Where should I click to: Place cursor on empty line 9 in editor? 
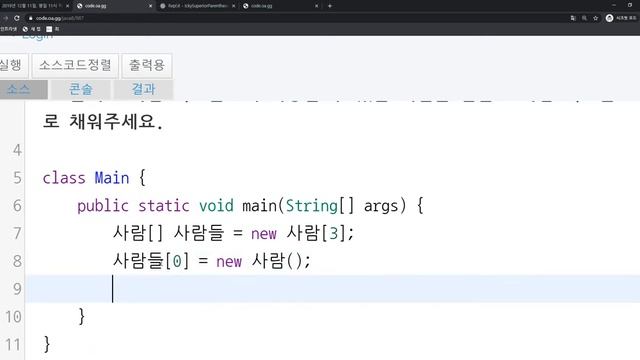click(x=333, y=289)
